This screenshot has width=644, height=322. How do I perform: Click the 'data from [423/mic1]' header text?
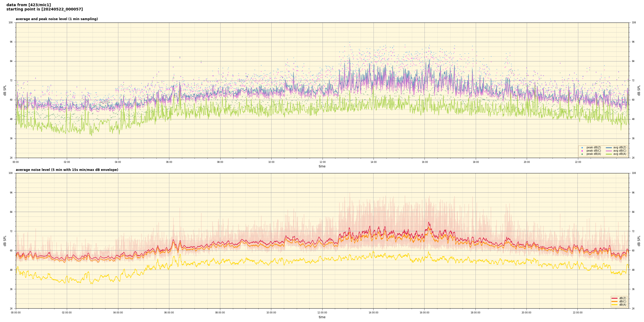tap(28, 5)
